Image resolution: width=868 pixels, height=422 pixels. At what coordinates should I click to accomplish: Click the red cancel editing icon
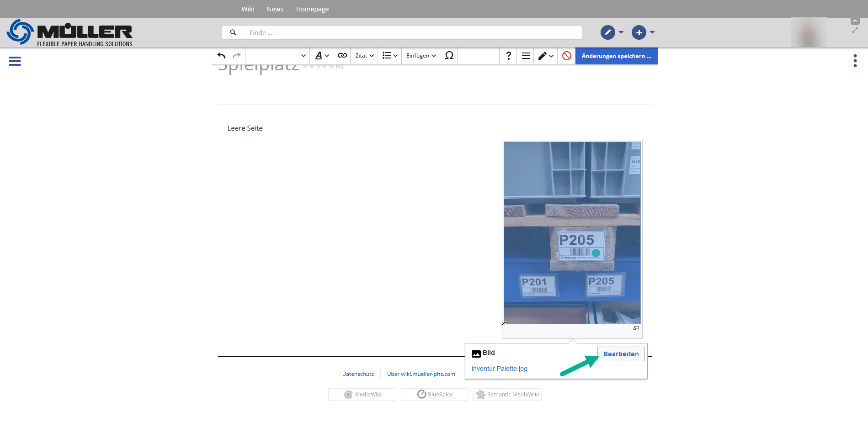point(566,56)
